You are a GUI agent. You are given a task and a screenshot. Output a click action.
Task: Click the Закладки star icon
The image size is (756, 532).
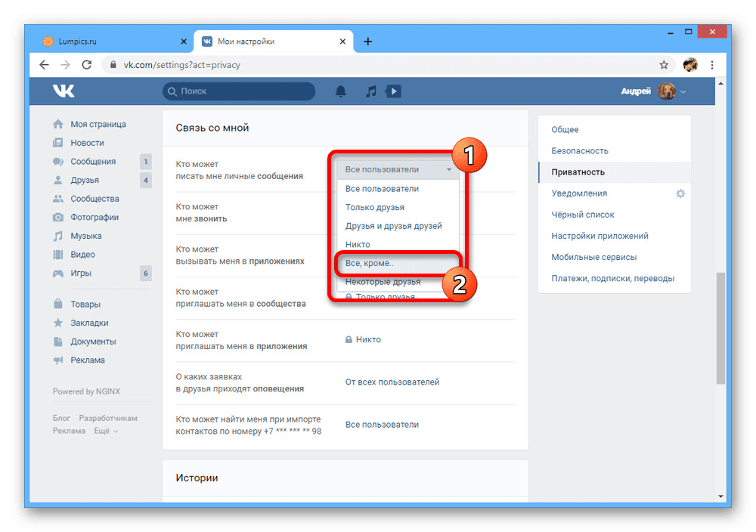pos(58,323)
